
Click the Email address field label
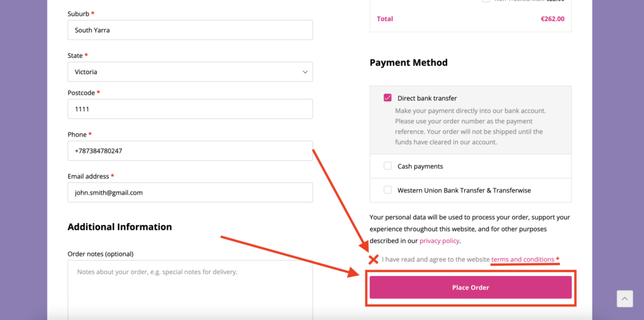click(88, 177)
